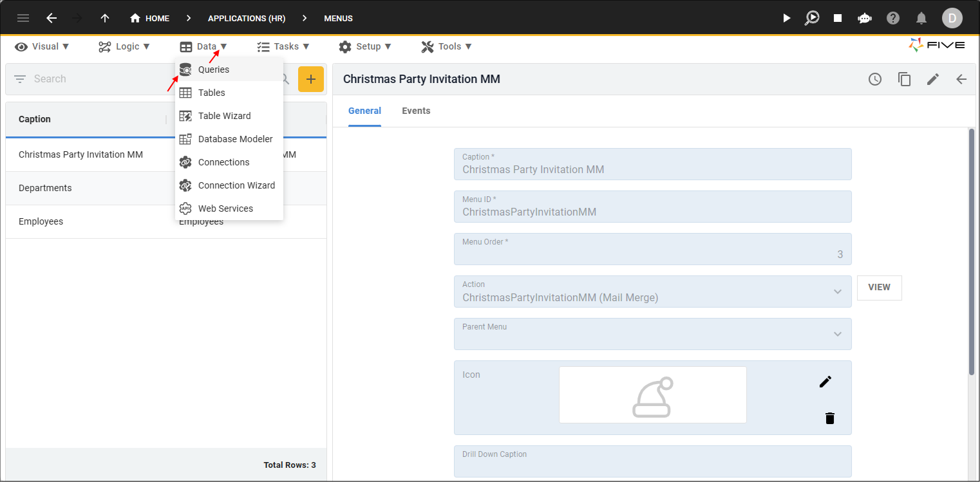980x482 pixels.
Task: Click the pencil edit icon in header
Action: pos(933,79)
